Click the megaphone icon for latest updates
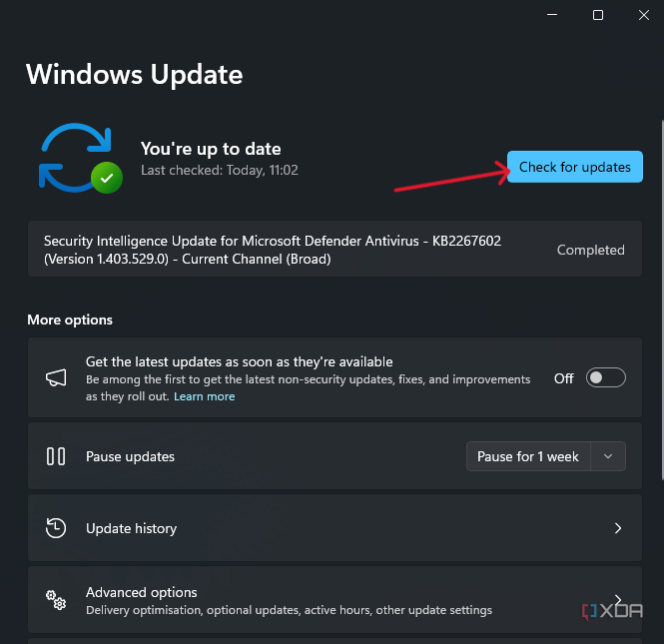The height and width of the screenshot is (644, 664). click(x=56, y=377)
